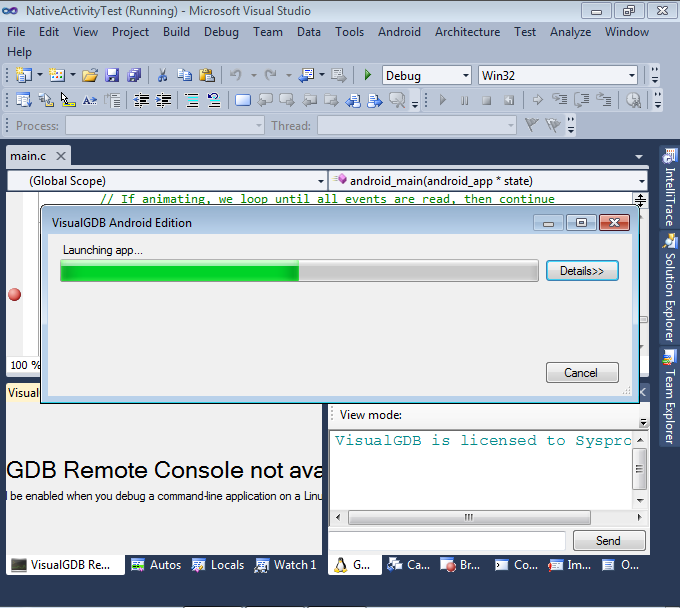Open the File menu

(x=16, y=32)
